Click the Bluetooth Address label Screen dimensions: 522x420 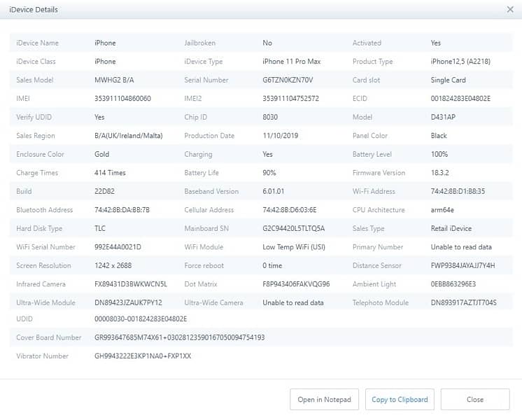[x=44, y=210]
